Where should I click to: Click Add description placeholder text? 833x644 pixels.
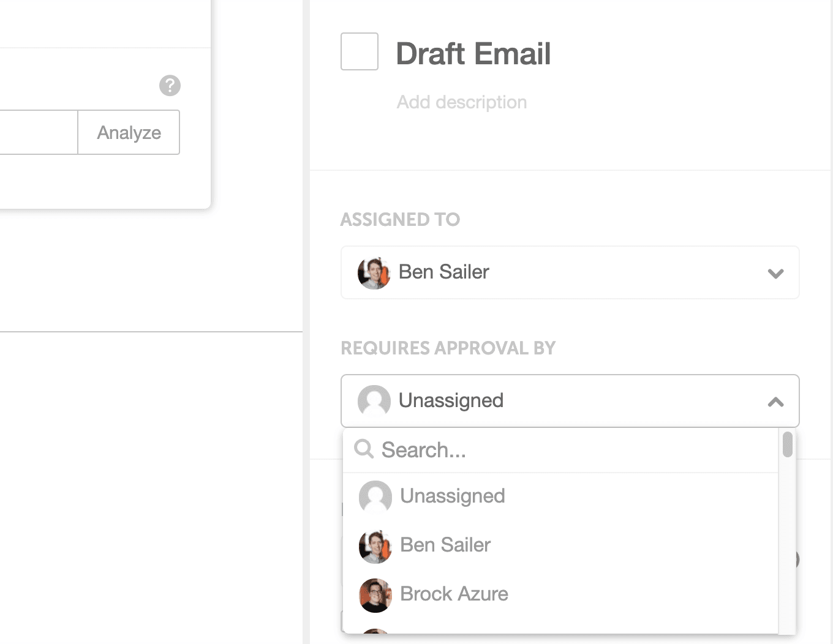[462, 102]
